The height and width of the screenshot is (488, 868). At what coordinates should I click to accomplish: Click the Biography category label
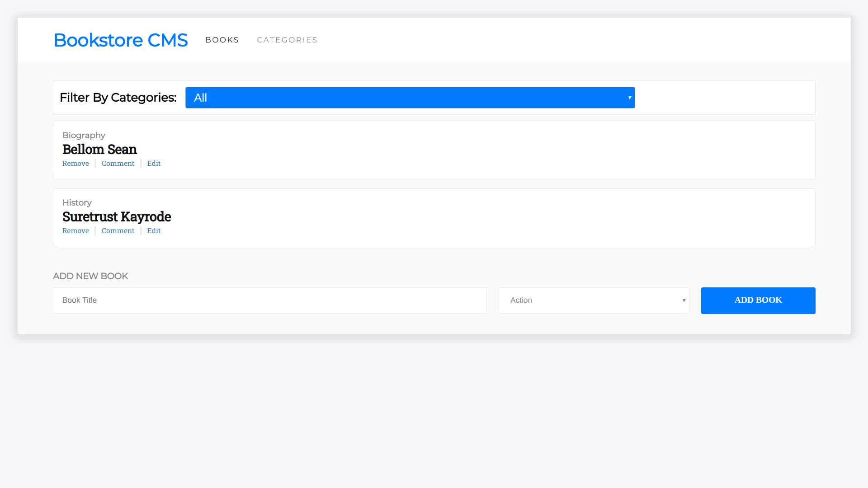click(84, 136)
